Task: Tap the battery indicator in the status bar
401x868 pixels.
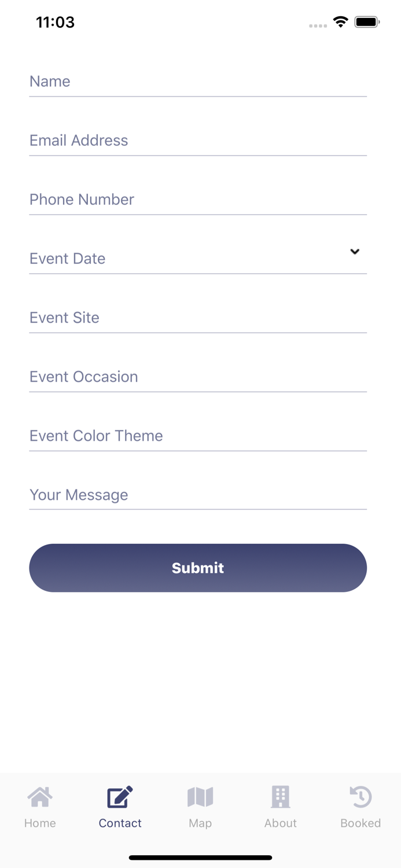Action: pos(367,21)
